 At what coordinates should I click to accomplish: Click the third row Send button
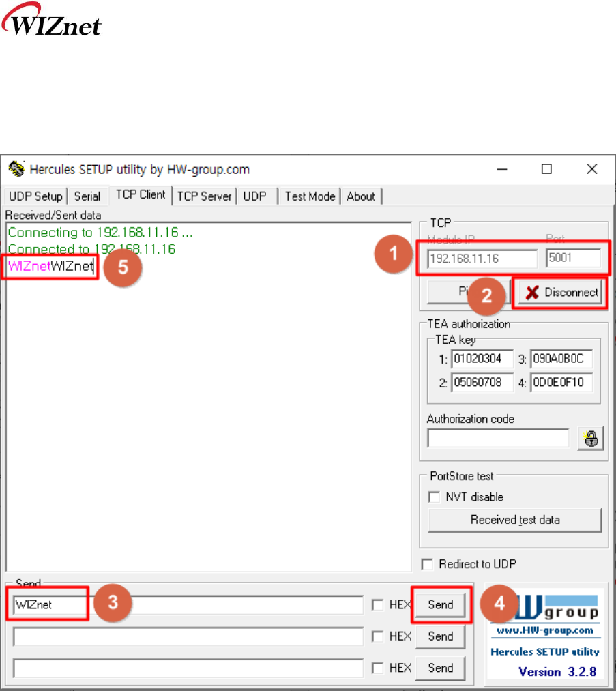tap(441, 668)
